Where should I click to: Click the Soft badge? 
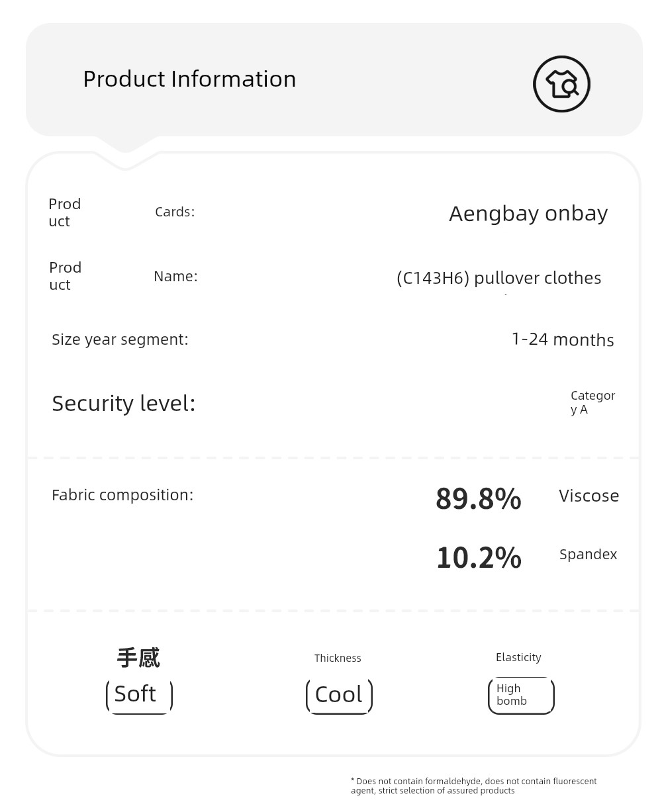(x=139, y=696)
